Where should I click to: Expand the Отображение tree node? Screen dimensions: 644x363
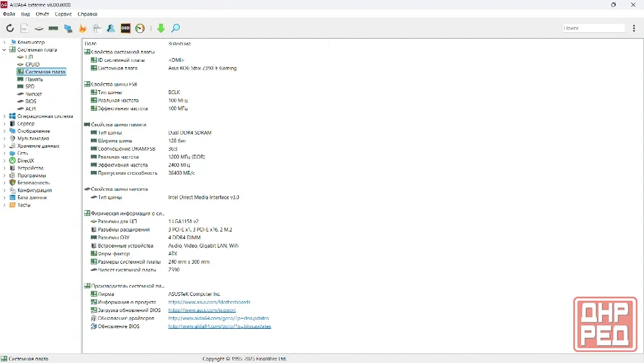click(5, 131)
